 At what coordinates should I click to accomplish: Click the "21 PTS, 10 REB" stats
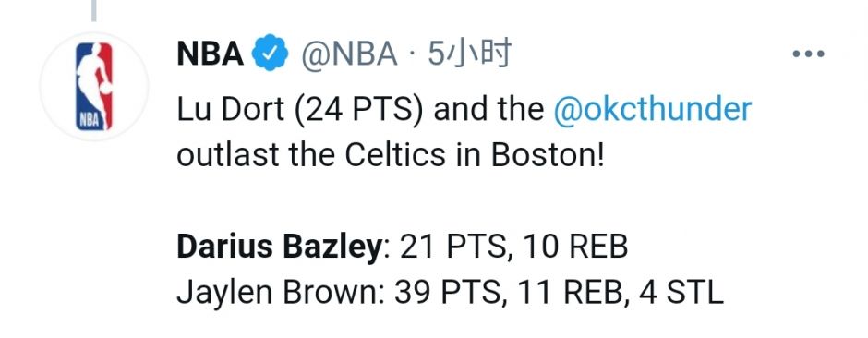click(x=513, y=247)
